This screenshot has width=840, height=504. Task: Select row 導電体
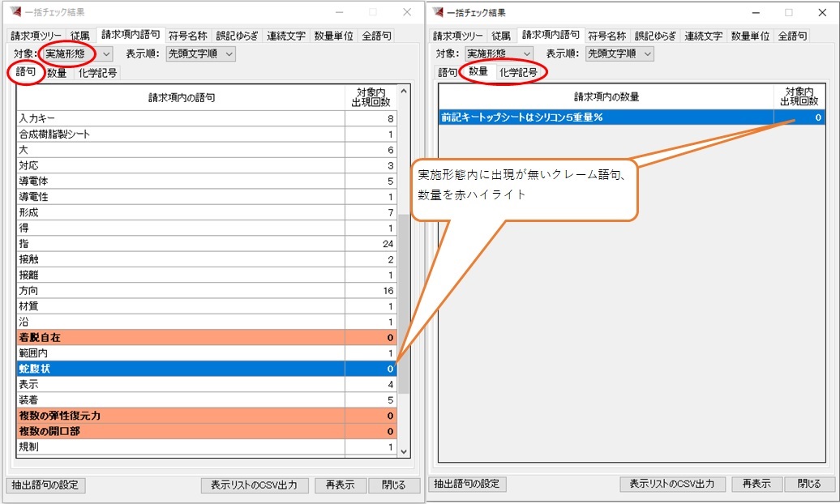click(x=207, y=181)
